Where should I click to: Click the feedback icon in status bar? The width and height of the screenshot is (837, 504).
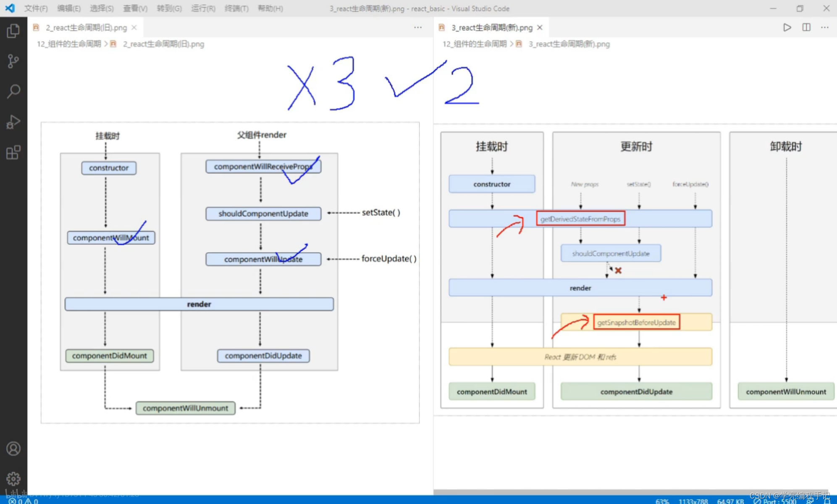point(810,501)
